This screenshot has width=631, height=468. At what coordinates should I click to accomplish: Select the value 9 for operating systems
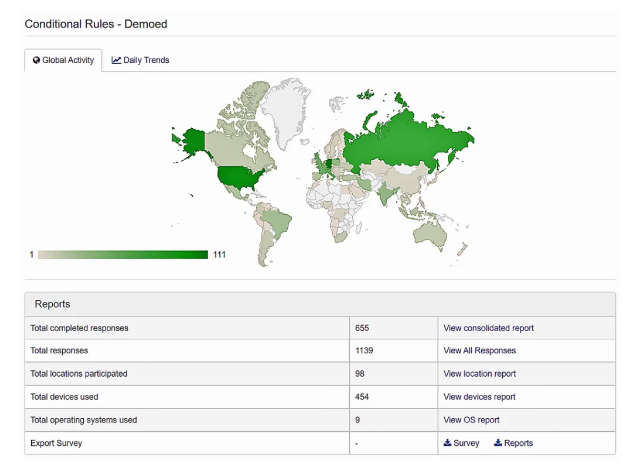tap(357, 420)
